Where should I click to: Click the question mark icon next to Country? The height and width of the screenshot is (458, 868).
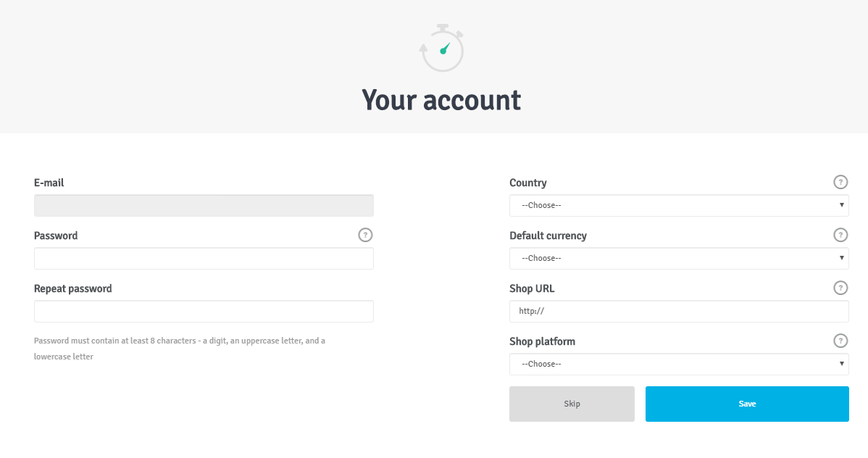tap(840, 182)
